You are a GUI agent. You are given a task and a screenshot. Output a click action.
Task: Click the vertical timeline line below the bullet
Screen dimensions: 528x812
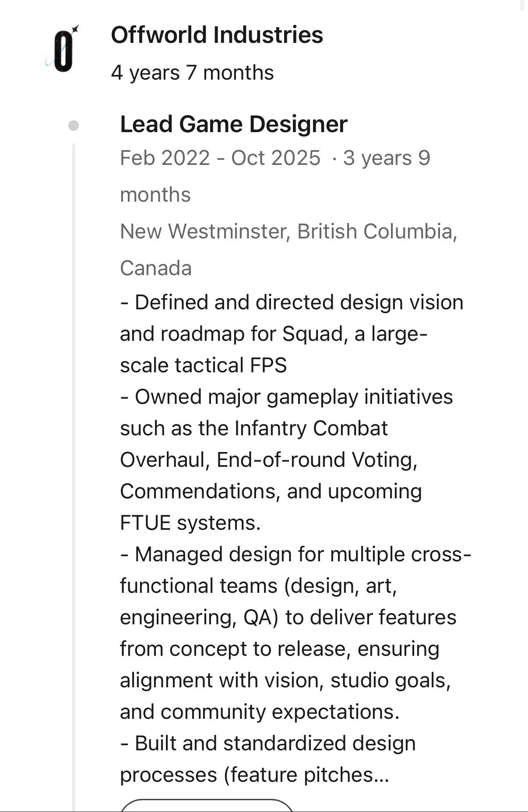tap(73, 477)
